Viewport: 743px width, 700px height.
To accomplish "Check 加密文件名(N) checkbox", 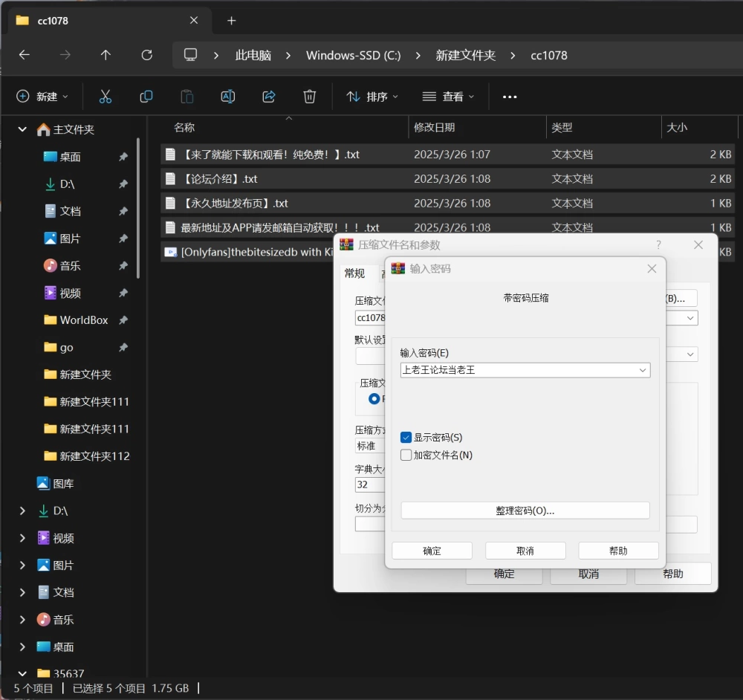I will (x=406, y=455).
